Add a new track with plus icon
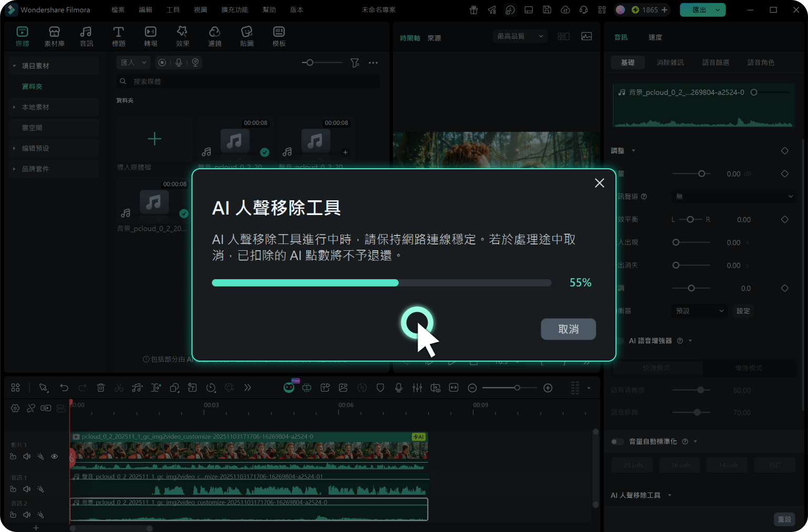The height and width of the screenshot is (532, 808). point(36,527)
